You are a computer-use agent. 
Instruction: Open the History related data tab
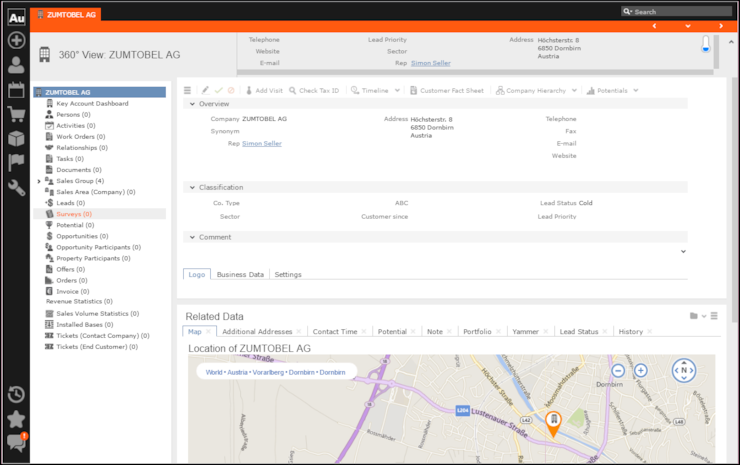(631, 331)
